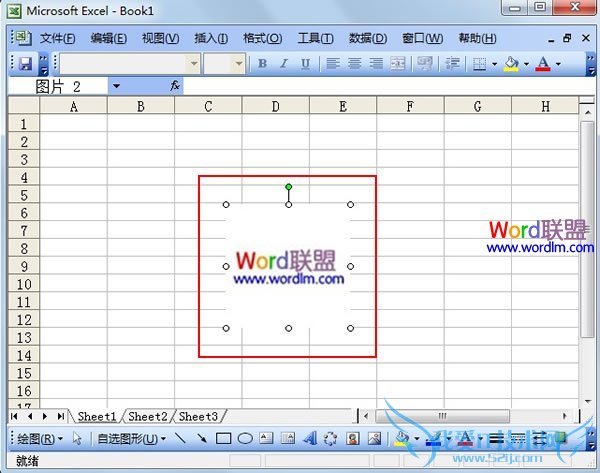Viewport: 600px width, 473px height.
Task: Open fill color dropdown arrow
Action: pyautogui.click(x=527, y=64)
